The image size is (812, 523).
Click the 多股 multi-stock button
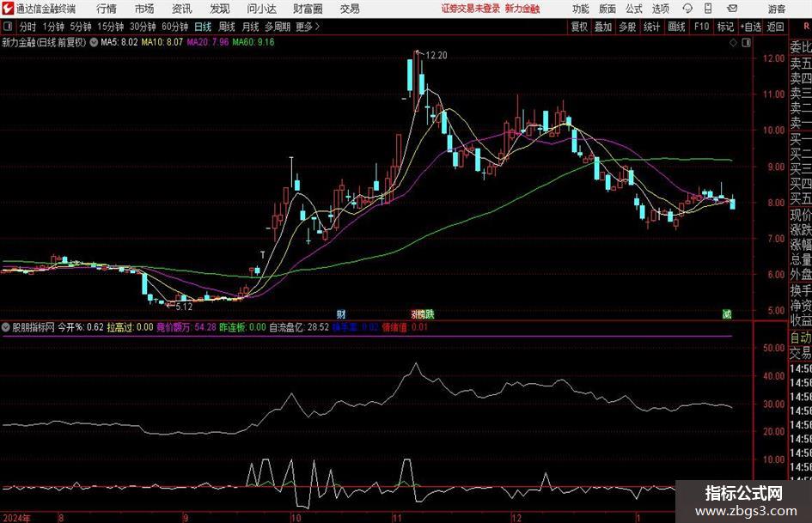coord(627,27)
